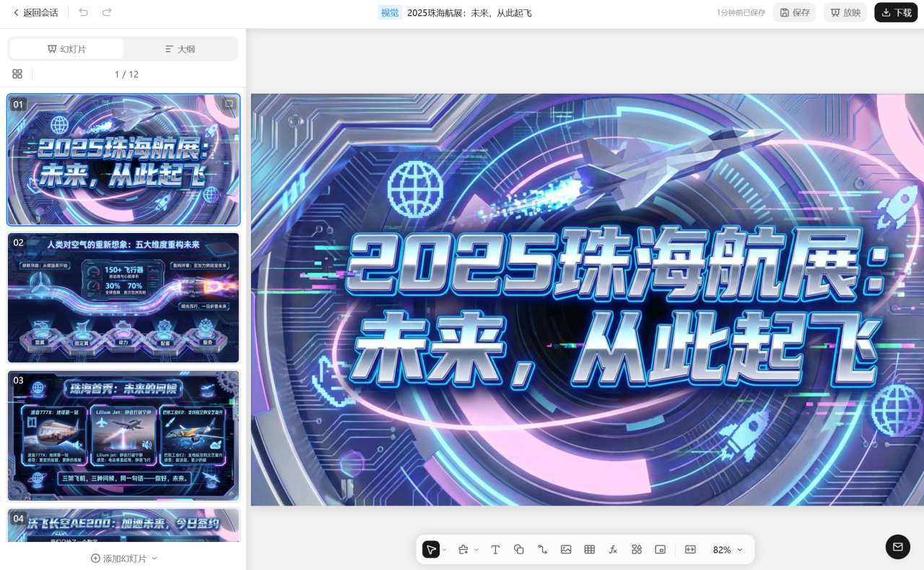This screenshot has height=570, width=924.
Task: Select the arrow selection tool
Action: pyautogui.click(x=431, y=549)
